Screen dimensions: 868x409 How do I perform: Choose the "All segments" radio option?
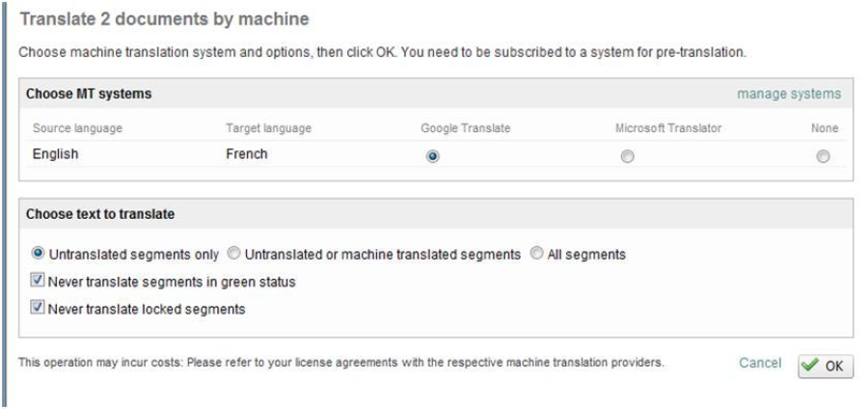coord(537,255)
